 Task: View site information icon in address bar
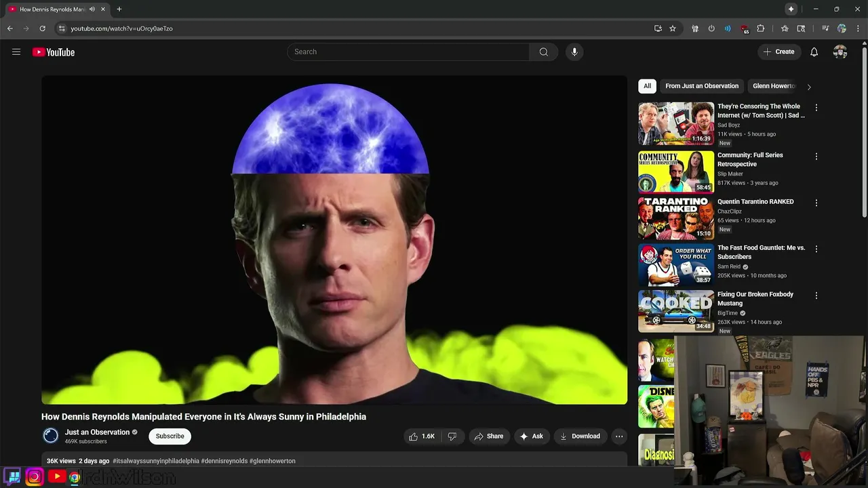pyautogui.click(x=62, y=28)
